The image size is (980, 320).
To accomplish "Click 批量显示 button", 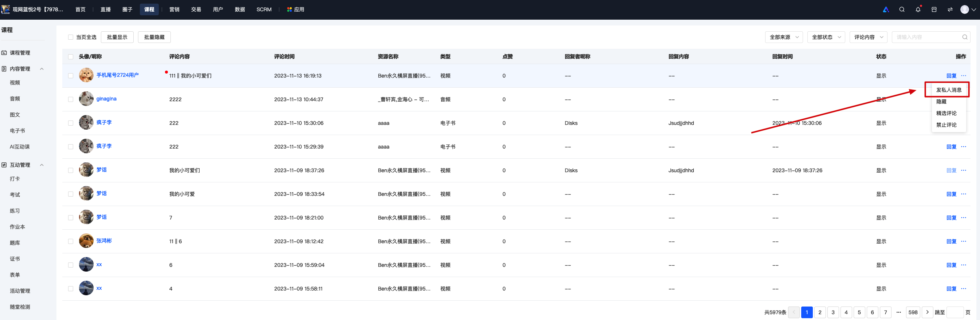I will tap(117, 37).
